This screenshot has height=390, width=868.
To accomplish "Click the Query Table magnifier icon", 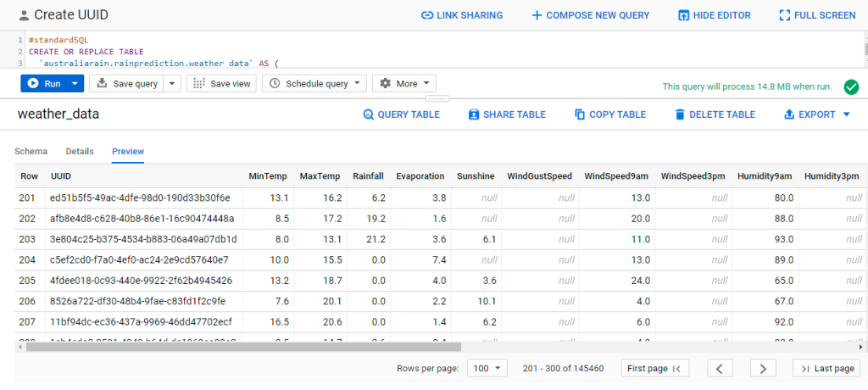I will click(x=368, y=114).
